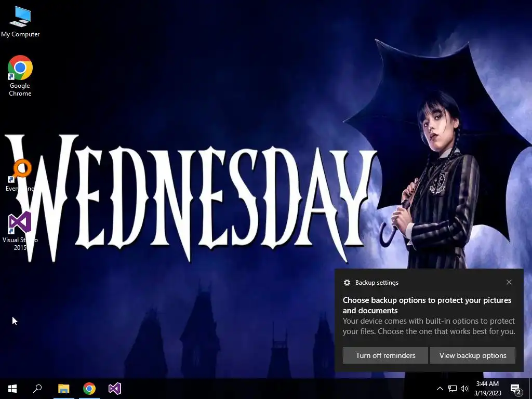Select the My Computer desktop icon

(20, 21)
